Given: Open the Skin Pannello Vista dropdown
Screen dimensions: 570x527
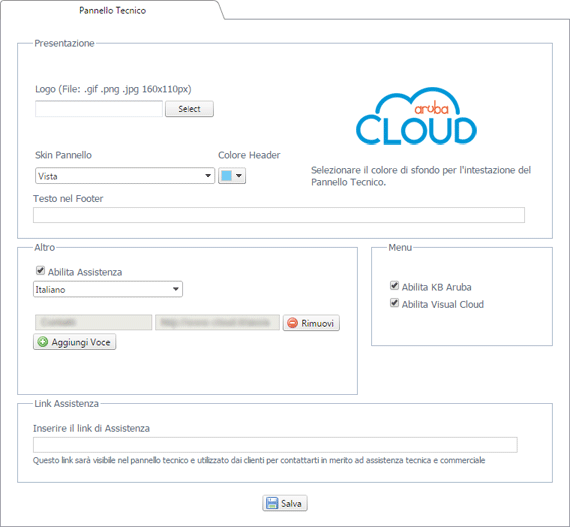Looking at the screenshot, I should point(125,176).
